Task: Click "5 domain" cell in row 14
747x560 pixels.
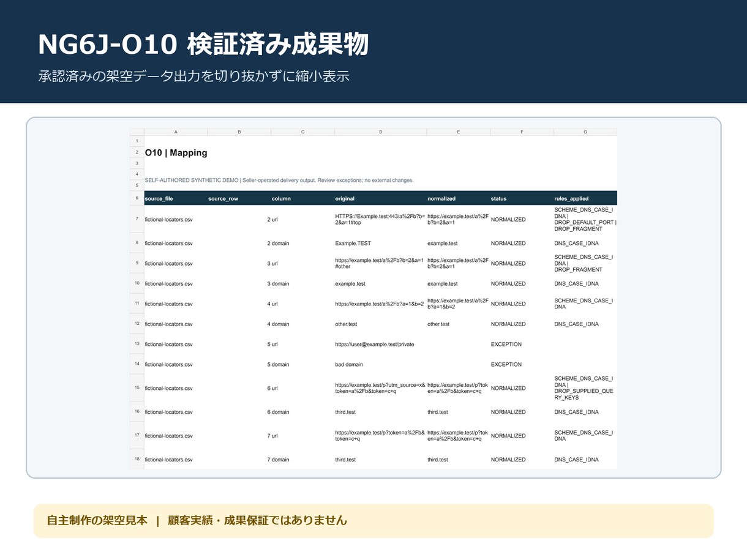Action: [279, 364]
